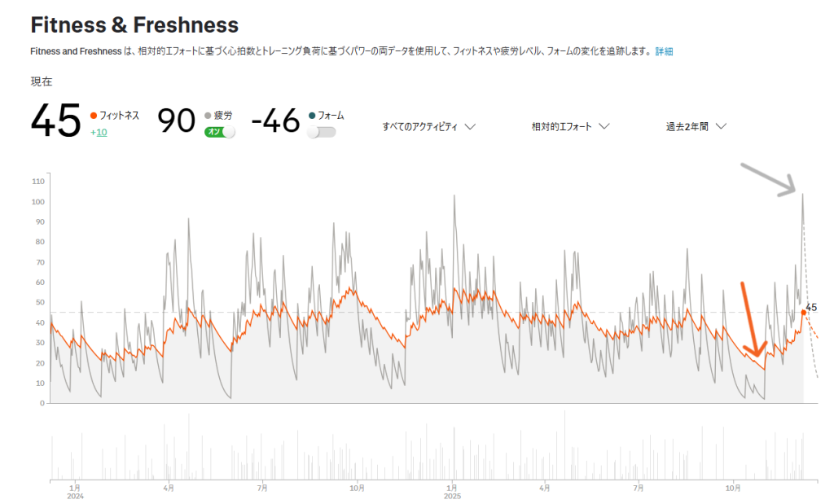Click the orange arrow annotation on chart
This screenshot has width=834, height=504.
tap(751, 321)
